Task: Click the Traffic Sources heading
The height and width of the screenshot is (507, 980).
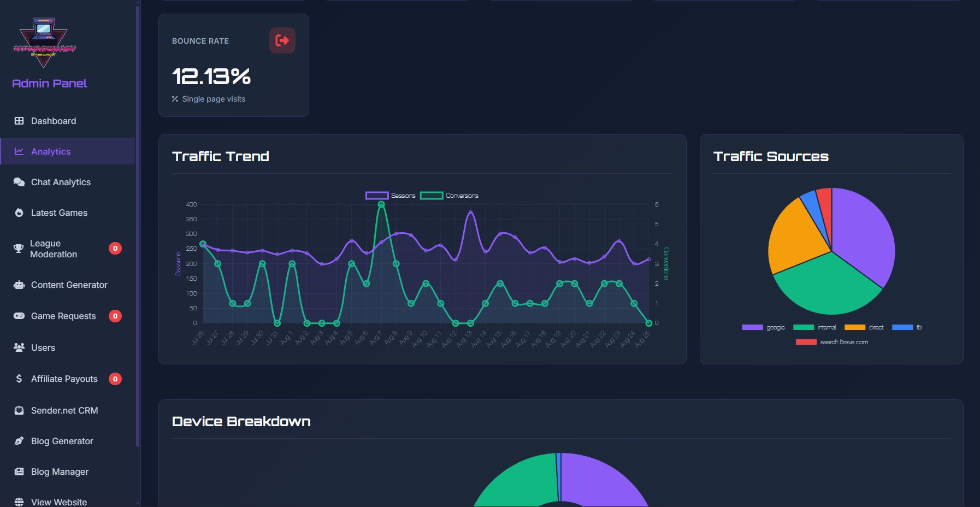Action: 771,156
